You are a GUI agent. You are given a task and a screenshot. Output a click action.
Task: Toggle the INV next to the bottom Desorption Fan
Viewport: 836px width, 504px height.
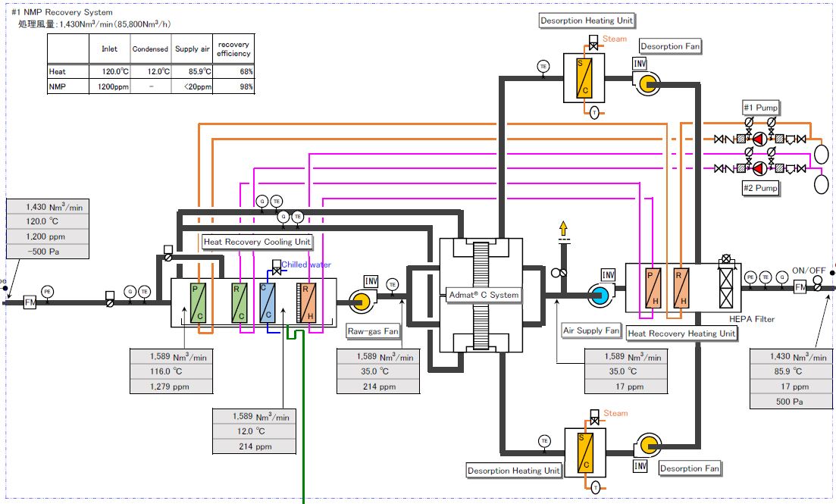[639, 467]
